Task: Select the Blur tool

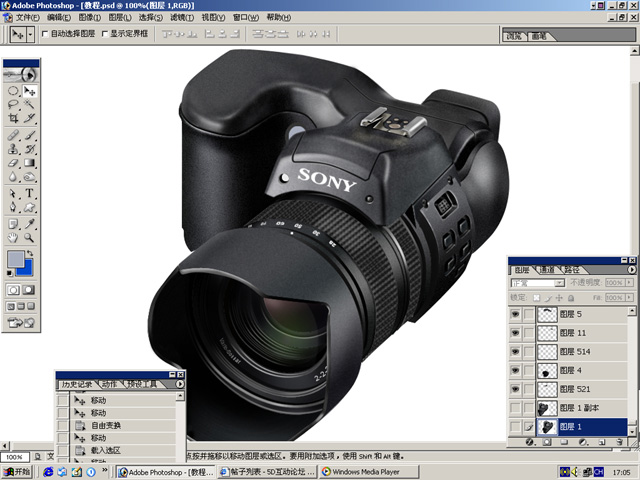Action: 13,176
